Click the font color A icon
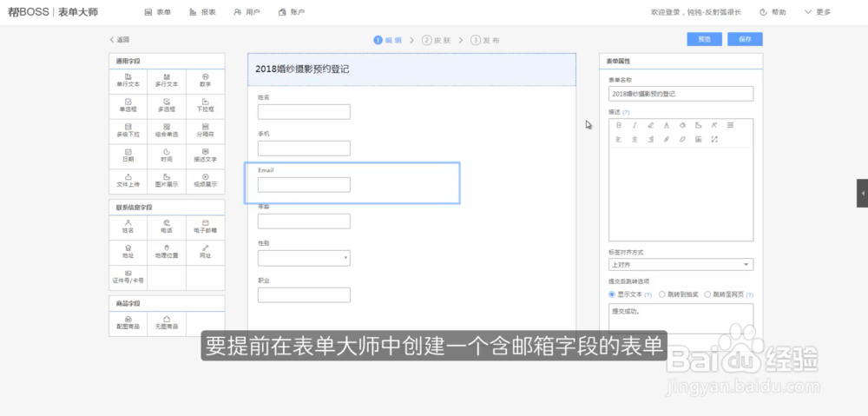This screenshot has height=416, width=868. [667, 125]
